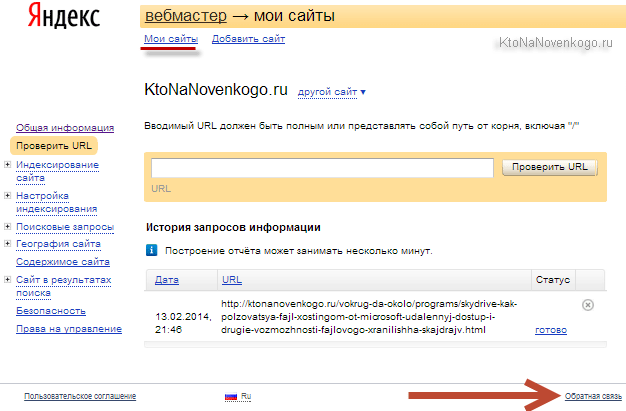The height and width of the screenshot is (411, 626).
Task: Click the Статус column header
Action: (x=553, y=280)
